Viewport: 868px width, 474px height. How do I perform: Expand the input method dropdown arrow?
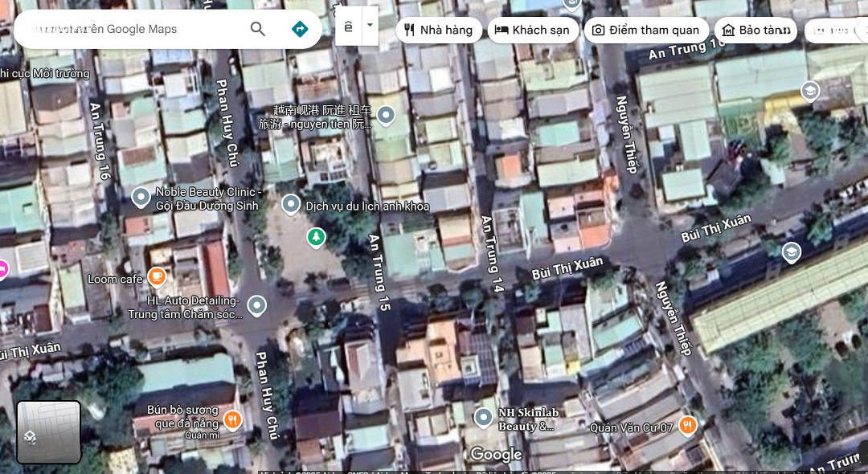(370, 25)
